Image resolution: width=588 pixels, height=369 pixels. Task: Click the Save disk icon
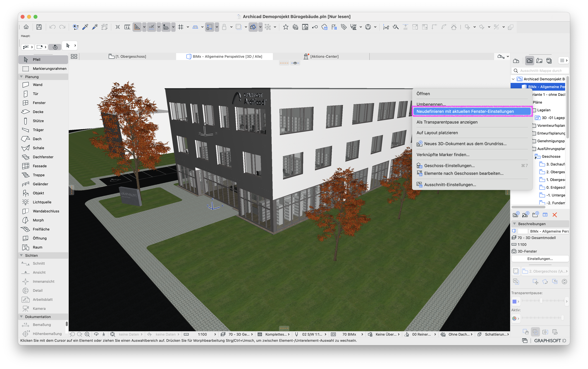(39, 27)
